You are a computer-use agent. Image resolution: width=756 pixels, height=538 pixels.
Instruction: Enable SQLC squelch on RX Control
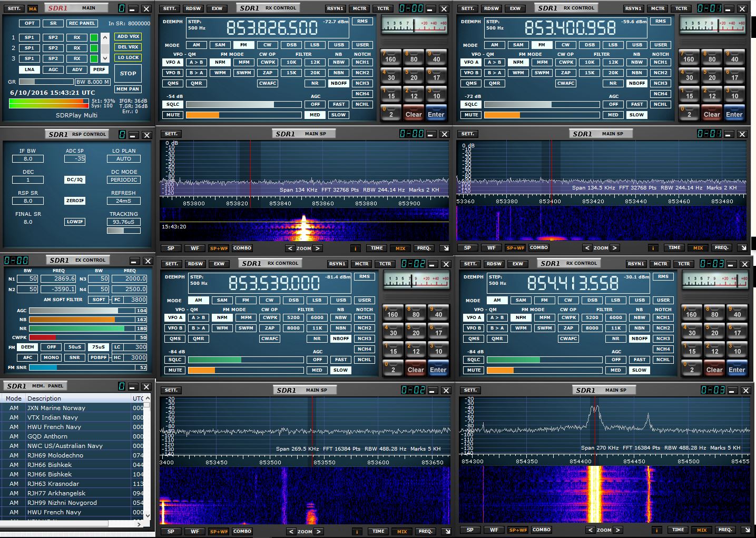pyautogui.click(x=172, y=104)
